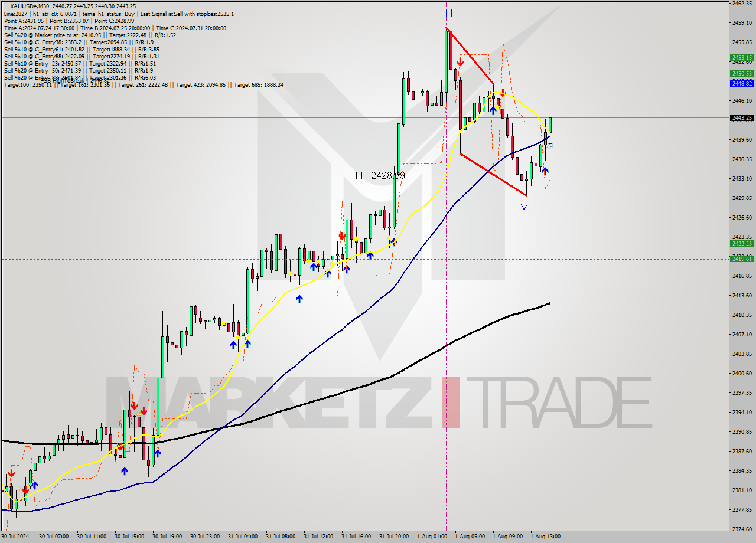Click the 'I V' wave label

tap(522, 207)
